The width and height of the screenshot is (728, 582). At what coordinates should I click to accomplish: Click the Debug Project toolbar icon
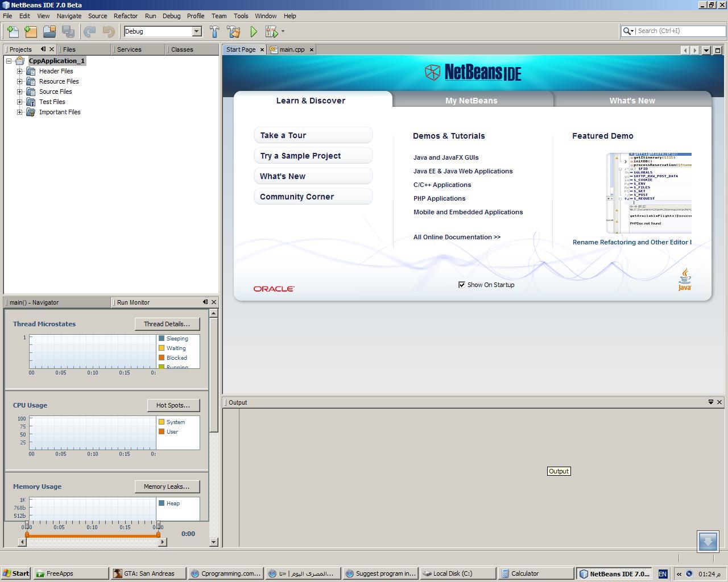271,32
